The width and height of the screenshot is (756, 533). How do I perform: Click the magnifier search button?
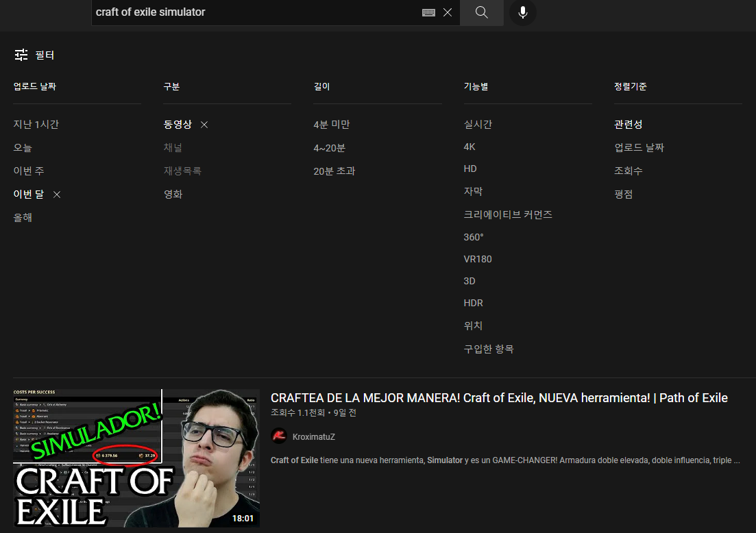coord(482,12)
